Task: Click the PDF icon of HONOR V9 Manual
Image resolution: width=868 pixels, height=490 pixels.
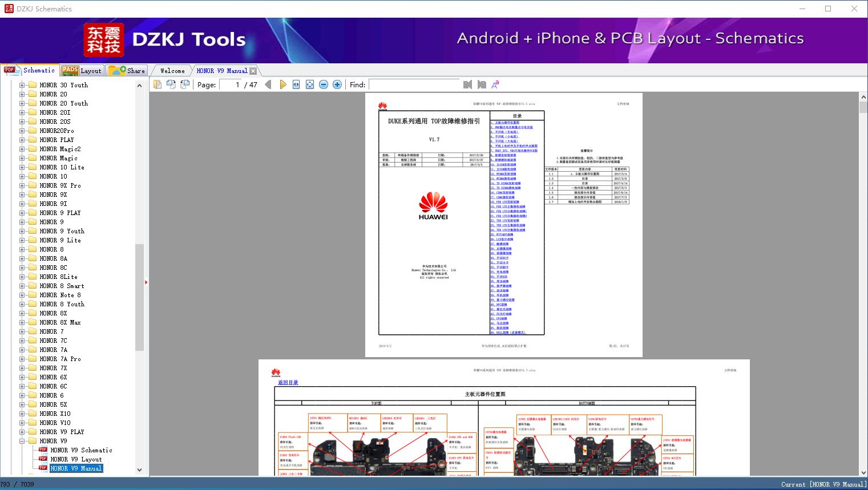Action: pyautogui.click(x=43, y=468)
